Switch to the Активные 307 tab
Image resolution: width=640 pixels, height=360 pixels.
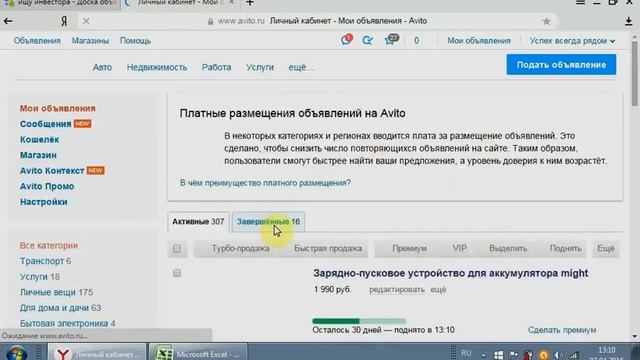(198, 222)
